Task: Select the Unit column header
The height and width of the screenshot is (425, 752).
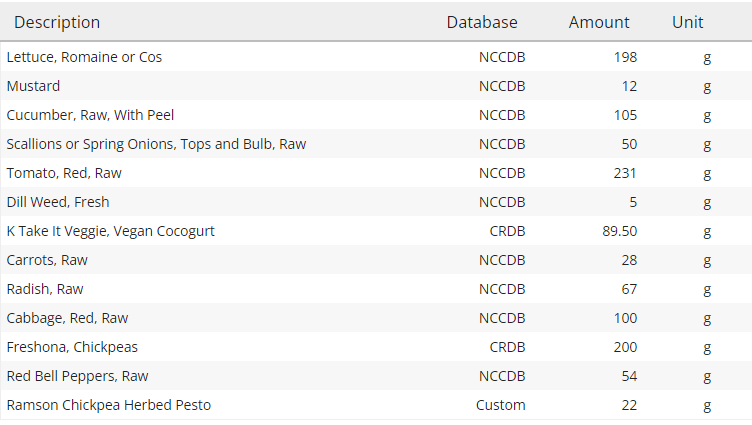Action: coord(687,22)
